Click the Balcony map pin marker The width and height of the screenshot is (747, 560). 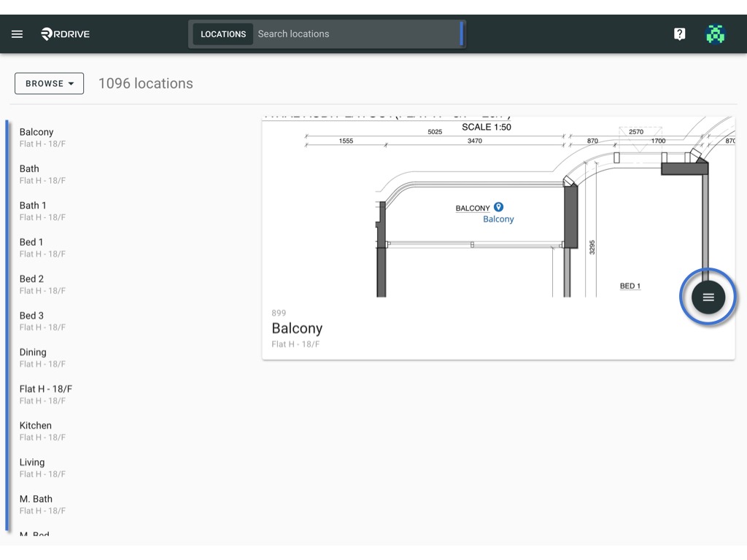(498, 206)
